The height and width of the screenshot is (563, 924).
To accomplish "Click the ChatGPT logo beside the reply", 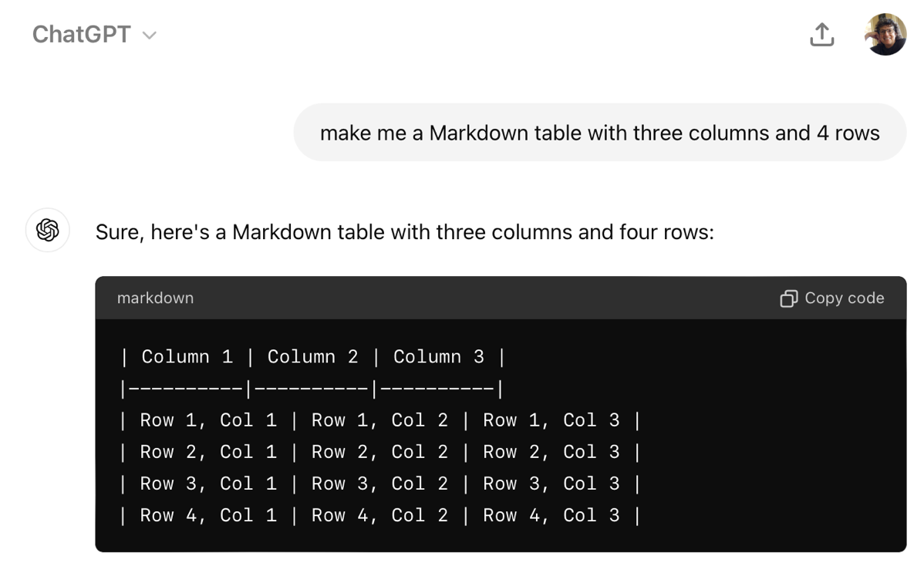I will [x=48, y=230].
